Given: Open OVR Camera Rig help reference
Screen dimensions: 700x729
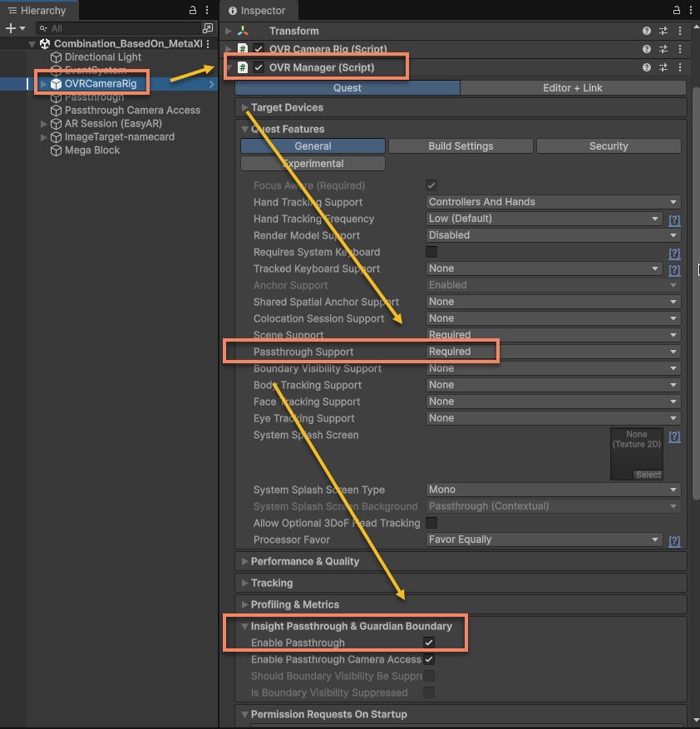Looking at the screenshot, I should pos(647,49).
